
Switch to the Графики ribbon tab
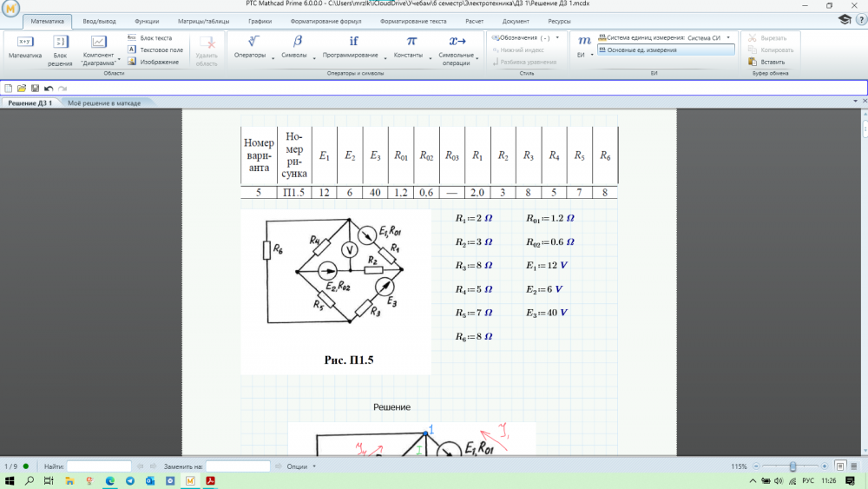pos(259,20)
